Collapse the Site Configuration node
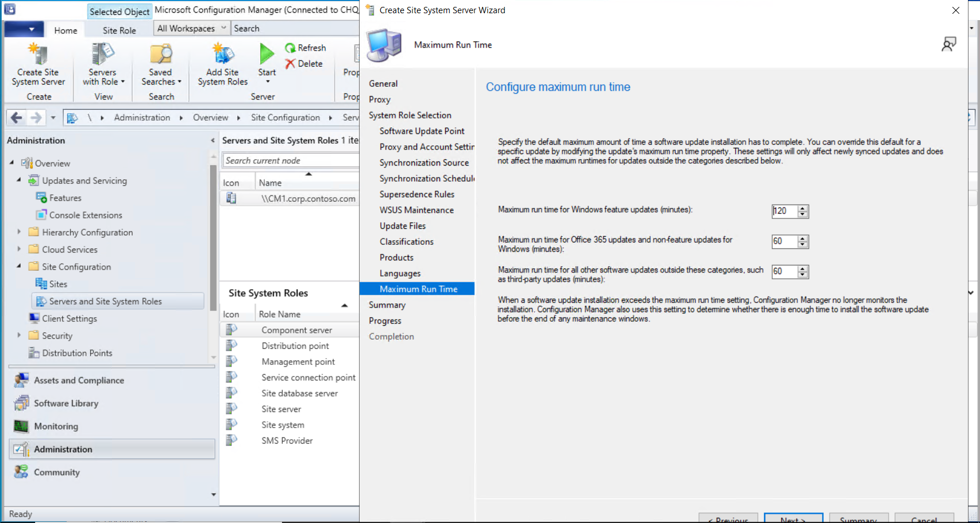The height and width of the screenshot is (523, 980). [x=19, y=266]
